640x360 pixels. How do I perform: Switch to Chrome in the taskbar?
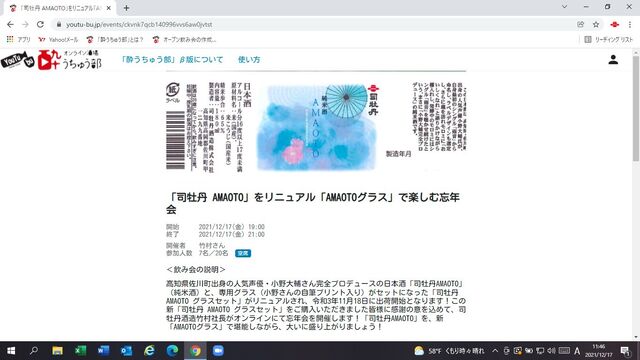(195, 351)
